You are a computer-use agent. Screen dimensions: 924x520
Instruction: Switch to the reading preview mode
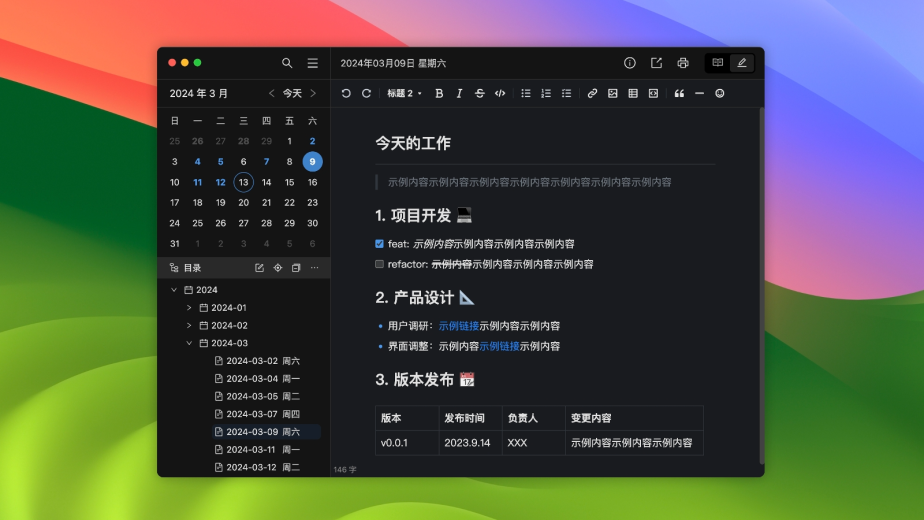(x=717, y=63)
